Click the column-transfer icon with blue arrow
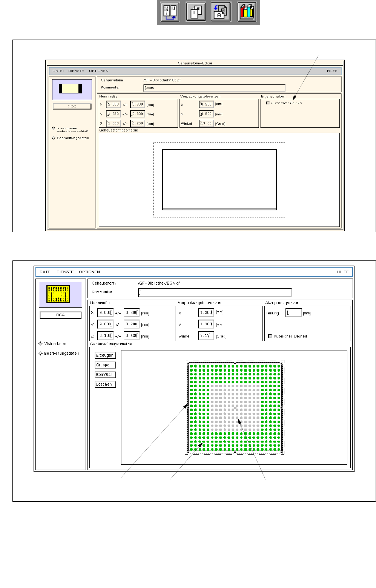Viewport: 376px width, 588px height. coord(170,12)
